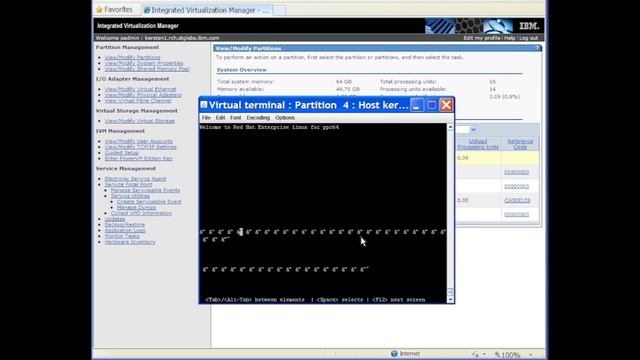Select the Integrated Virtualization Manager browser tab
Image resolution: width=640 pixels, height=360 pixels.
[207, 10]
